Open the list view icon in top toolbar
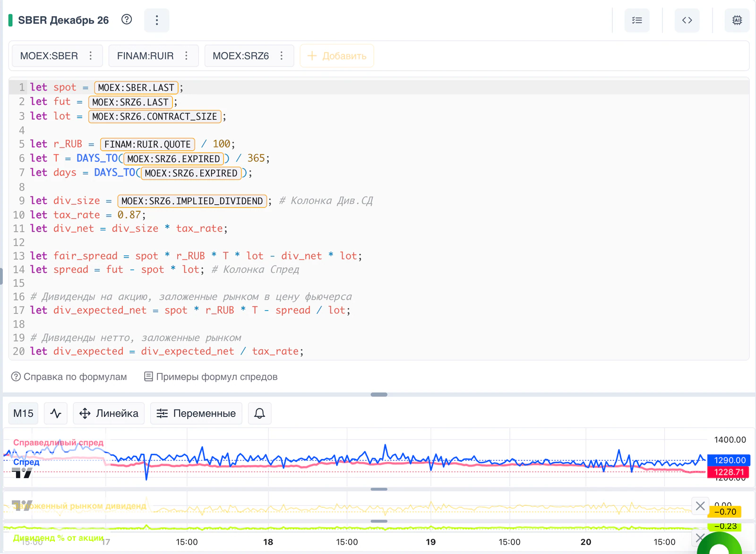Image resolution: width=756 pixels, height=554 pixels. 637,20
